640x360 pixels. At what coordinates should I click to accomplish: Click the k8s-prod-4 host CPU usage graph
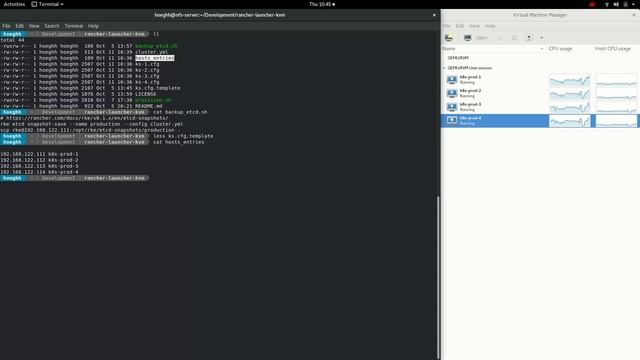click(x=616, y=121)
